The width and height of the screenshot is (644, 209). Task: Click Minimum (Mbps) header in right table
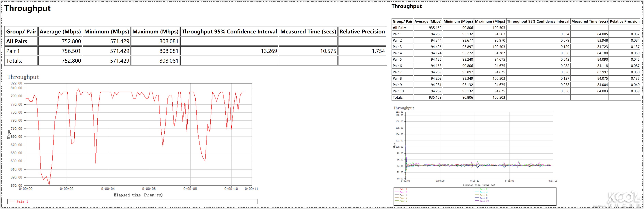pyautogui.click(x=458, y=21)
